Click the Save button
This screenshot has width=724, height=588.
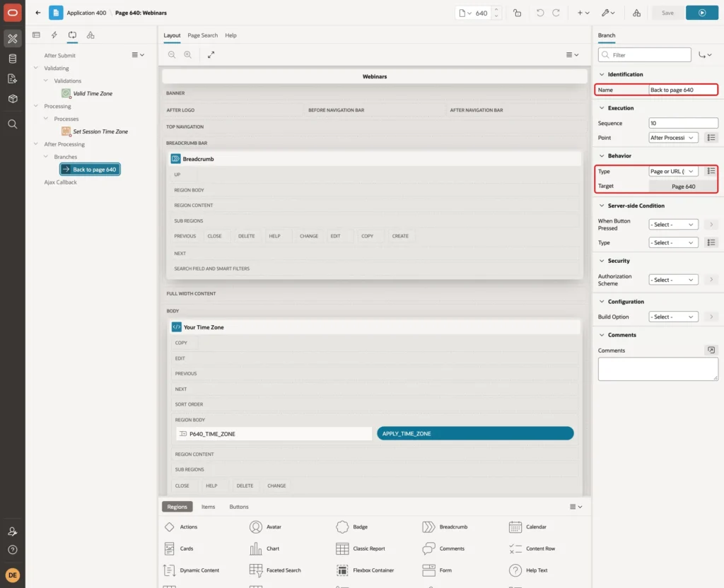[x=667, y=13]
